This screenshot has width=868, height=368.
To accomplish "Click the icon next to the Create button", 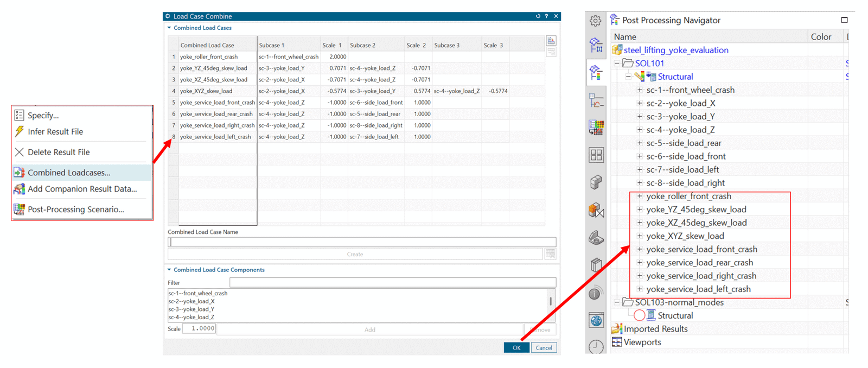I will 550,254.
